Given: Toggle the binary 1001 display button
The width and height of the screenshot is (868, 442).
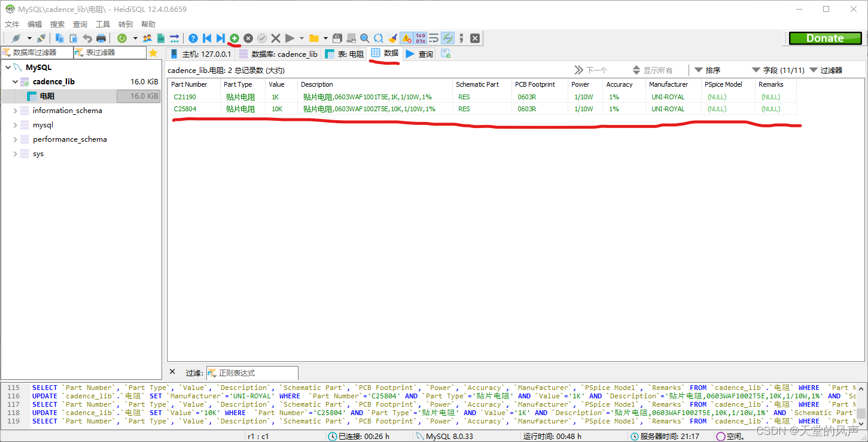Looking at the screenshot, I should (x=421, y=38).
